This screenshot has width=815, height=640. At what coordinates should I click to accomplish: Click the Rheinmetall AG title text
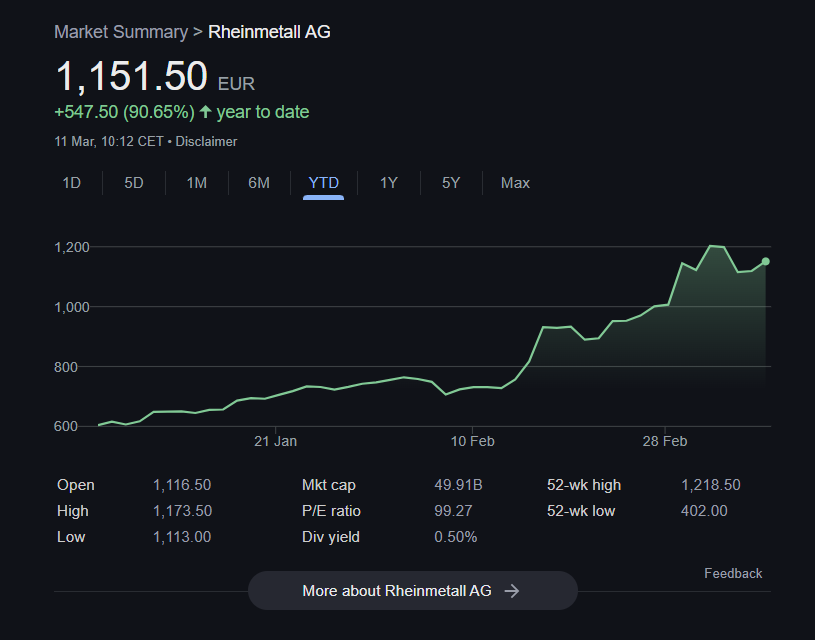[x=269, y=32]
